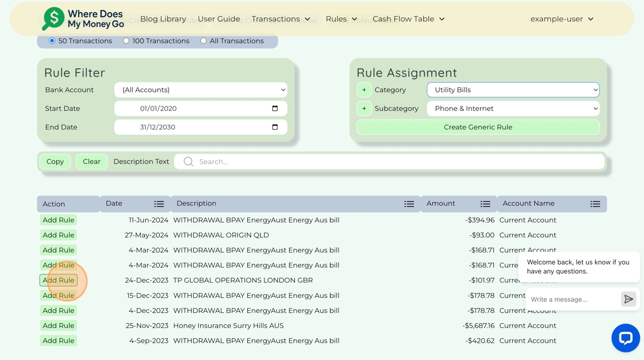Viewport: 644px width, 360px height.
Task: Click the Account Name column header label
Action: 528,204
